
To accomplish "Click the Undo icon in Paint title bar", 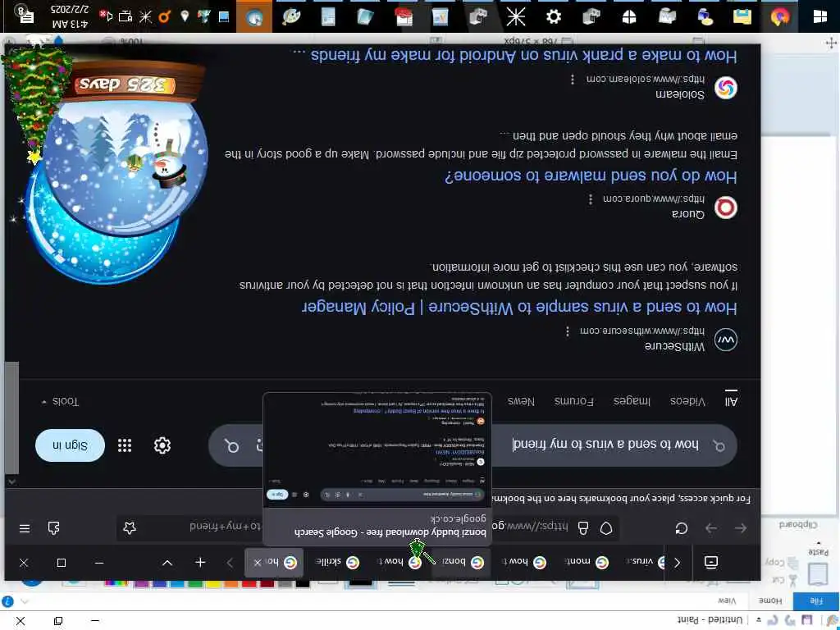I will click(x=790, y=620).
